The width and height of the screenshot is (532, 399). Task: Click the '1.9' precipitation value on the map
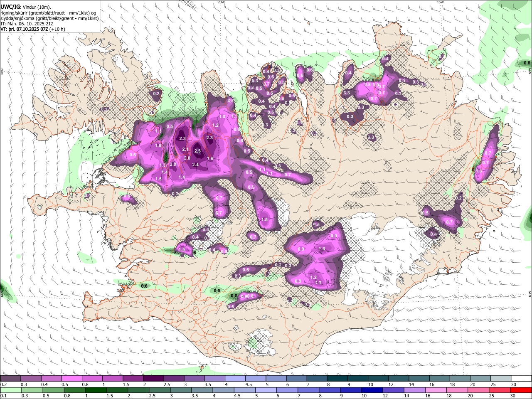pyautogui.click(x=210, y=158)
